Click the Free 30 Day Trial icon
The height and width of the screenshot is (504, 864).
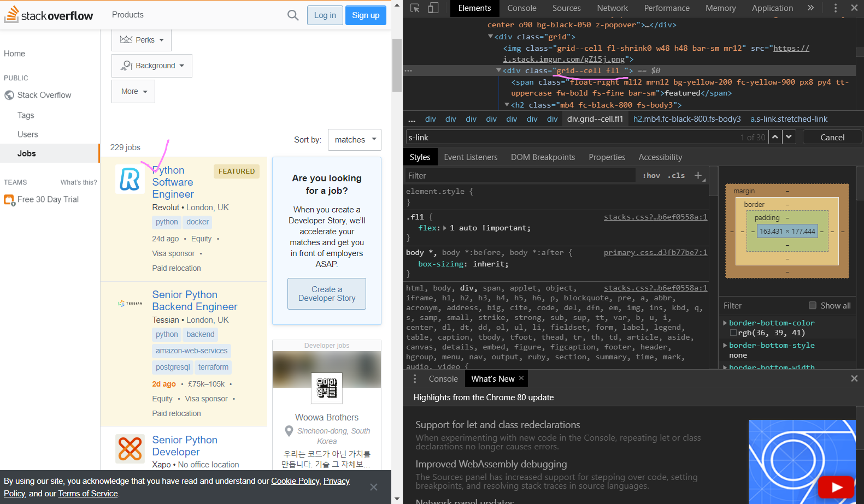(x=9, y=200)
